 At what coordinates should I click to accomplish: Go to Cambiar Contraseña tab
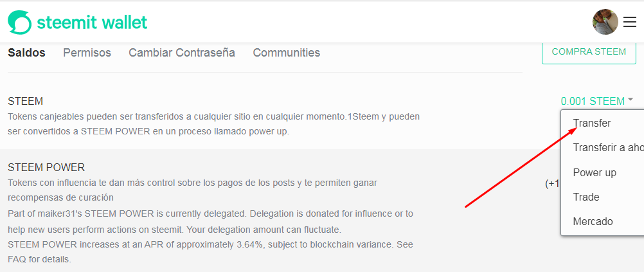pyautogui.click(x=182, y=53)
